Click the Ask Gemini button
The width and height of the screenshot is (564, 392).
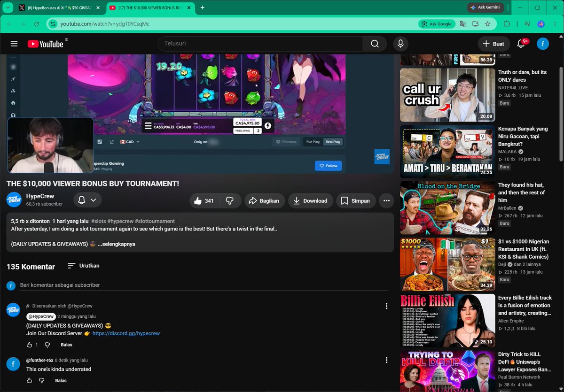[486, 8]
